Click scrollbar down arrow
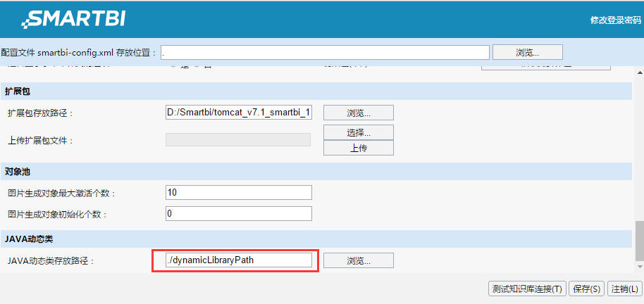This screenshot has width=644, height=304. click(640, 267)
